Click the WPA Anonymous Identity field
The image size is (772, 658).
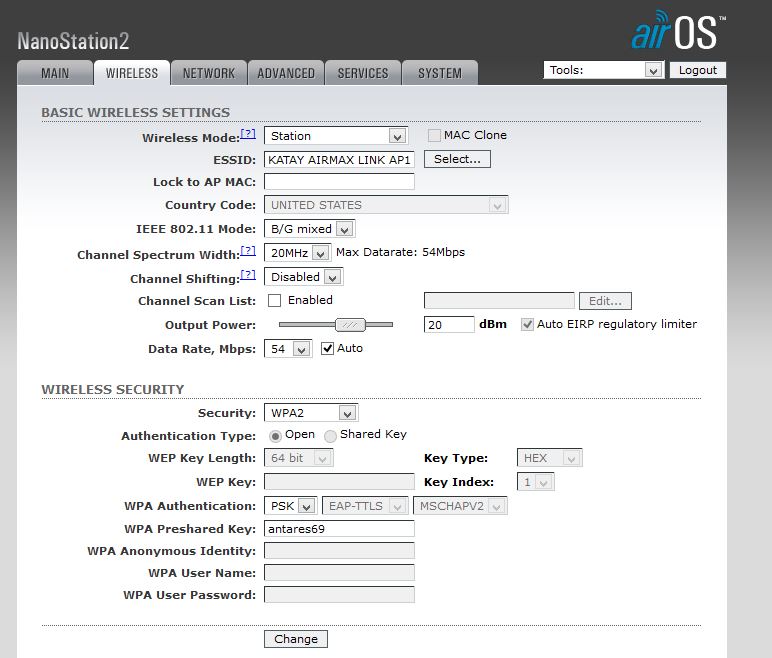(339, 551)
